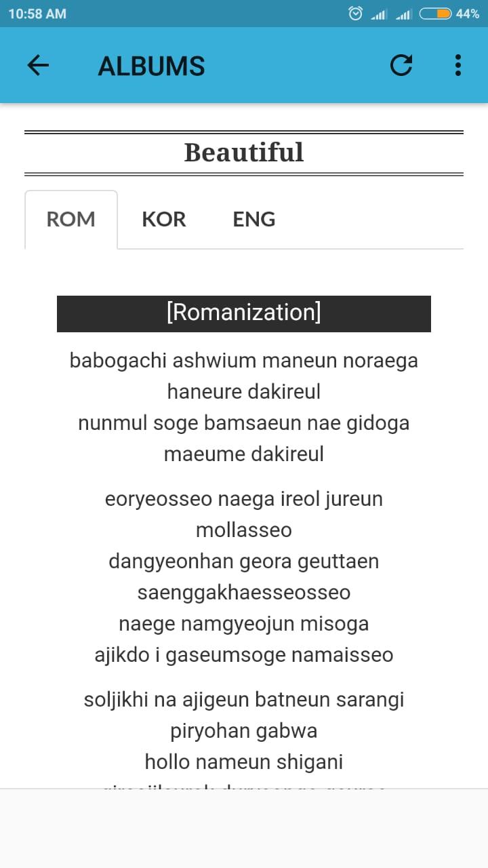Tap the Beautiful song title
488x868 pixels.
click(244, 153)
